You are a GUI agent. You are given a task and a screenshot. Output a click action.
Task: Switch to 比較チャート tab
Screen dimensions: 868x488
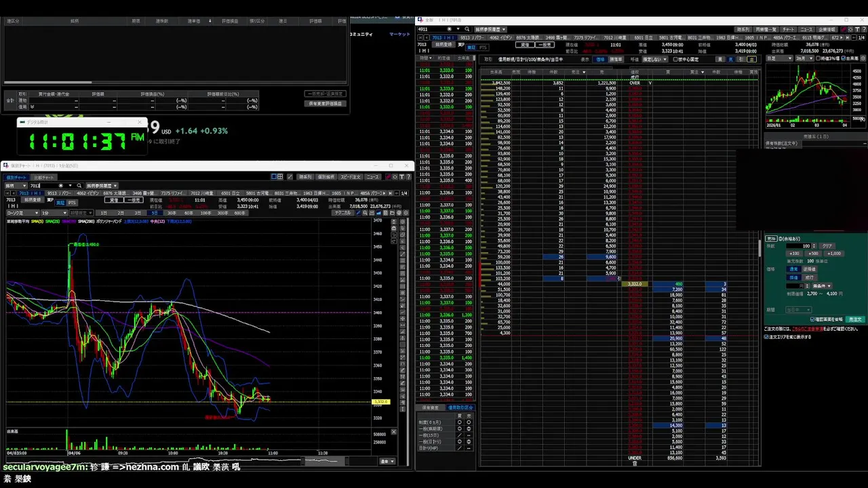[x=44, y=177]
